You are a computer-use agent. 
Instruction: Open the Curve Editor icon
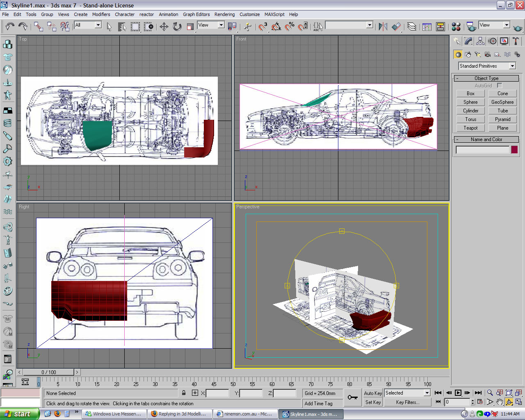point(427,27)
